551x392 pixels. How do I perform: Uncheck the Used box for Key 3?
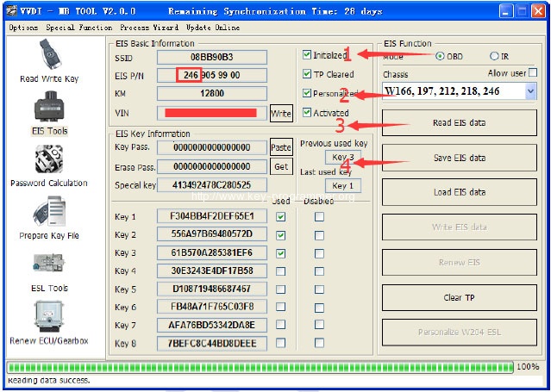[280, 253]
